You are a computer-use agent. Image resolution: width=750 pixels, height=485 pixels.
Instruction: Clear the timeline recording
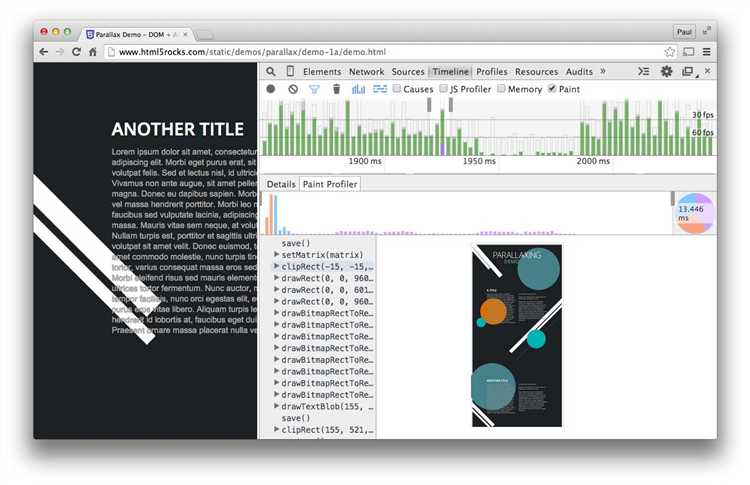[x=293, y=89]
